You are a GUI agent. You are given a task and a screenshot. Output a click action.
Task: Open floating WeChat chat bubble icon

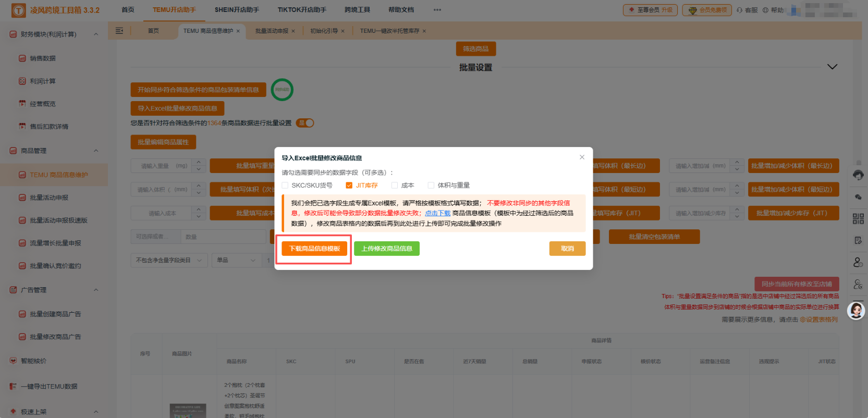858,197
